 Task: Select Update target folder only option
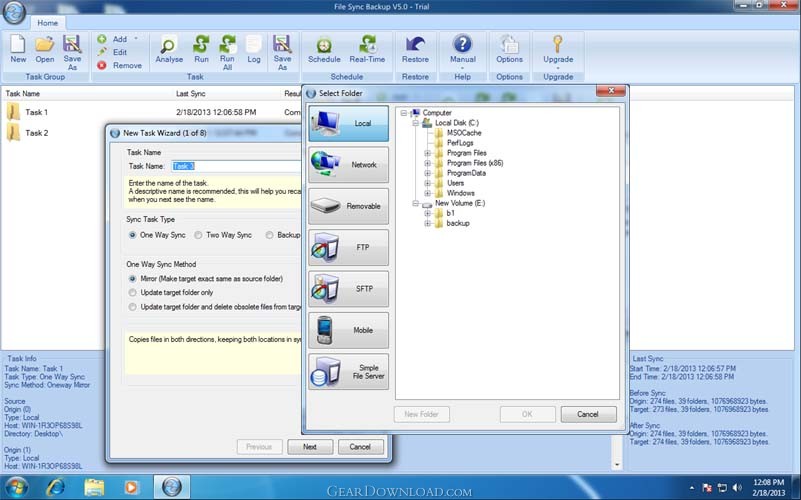click(x=133, y=293)
